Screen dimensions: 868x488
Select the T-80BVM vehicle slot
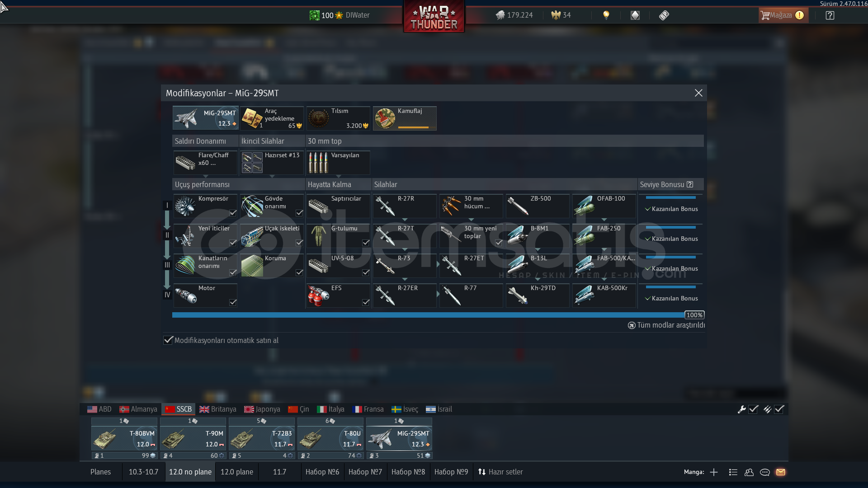(x=124, y=439)
